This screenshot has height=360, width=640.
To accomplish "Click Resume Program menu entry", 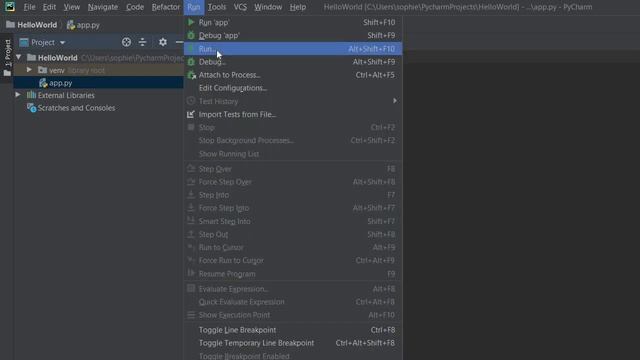I will coord(293,274).
